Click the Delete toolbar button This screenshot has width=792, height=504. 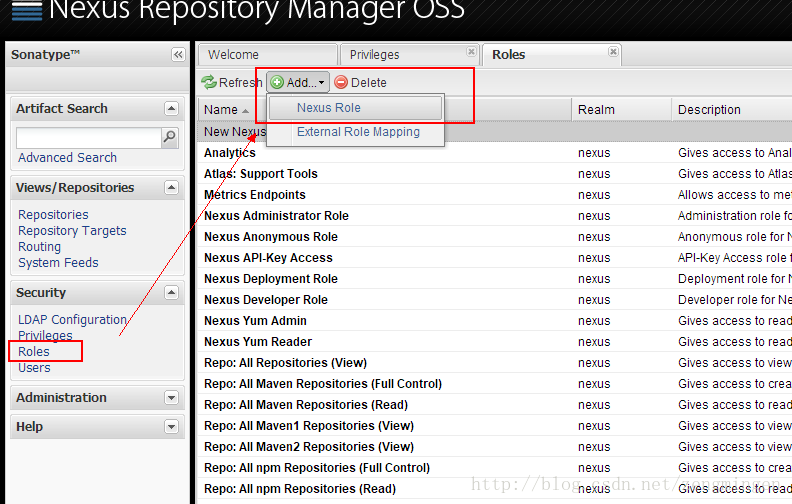tap(361, 82)
